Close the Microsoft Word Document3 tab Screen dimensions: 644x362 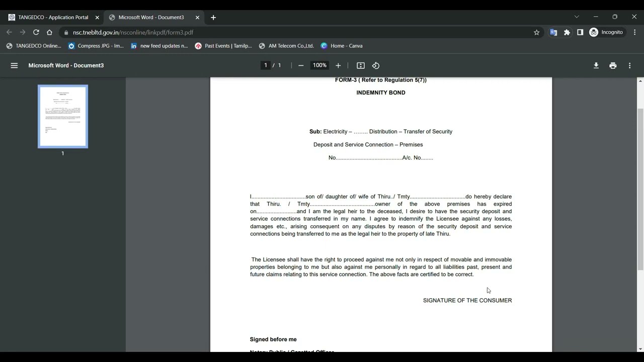tap(197, 18)
